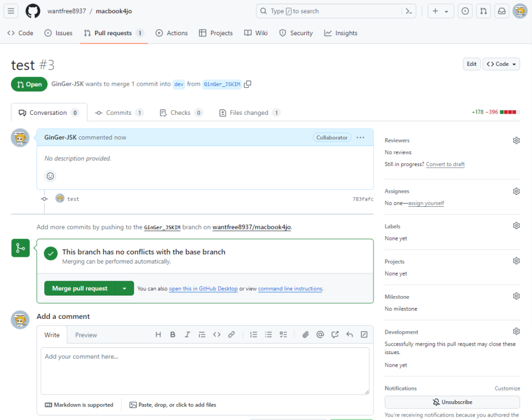The width and height of the screenshot is (532, 420).
Task: Open the hamburger navigation menu
Action: coord(11,11)
